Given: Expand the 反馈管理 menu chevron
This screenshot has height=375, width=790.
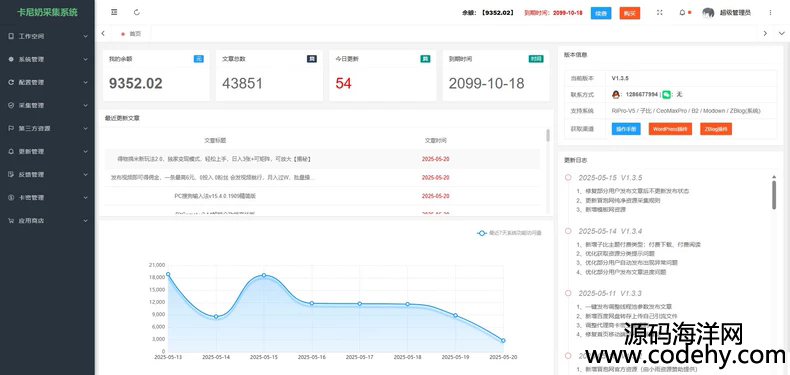Looking at the screenshot, I should click(x=86, y=174).
